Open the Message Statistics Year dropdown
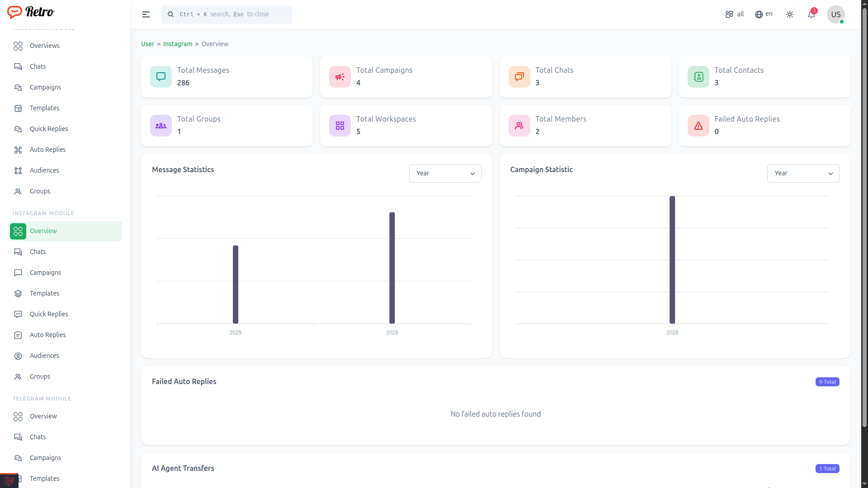 (445, 174)
